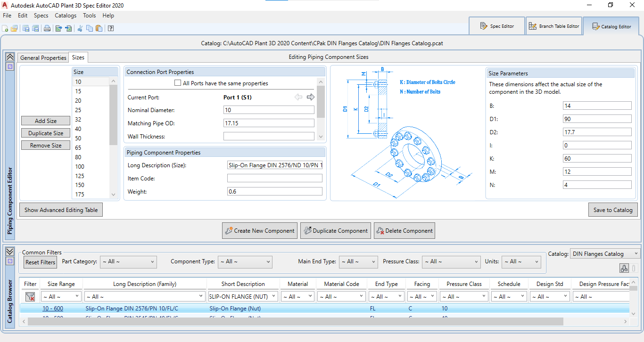Click the Weight input field
The width and height of the screenshot is (644, 342).
point(274,192)
